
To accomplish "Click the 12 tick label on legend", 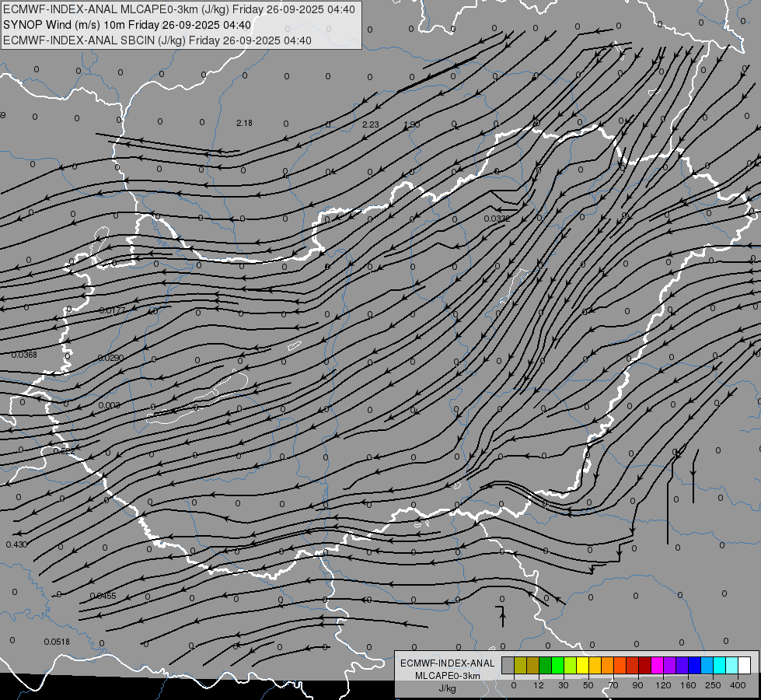I will 539,685.
